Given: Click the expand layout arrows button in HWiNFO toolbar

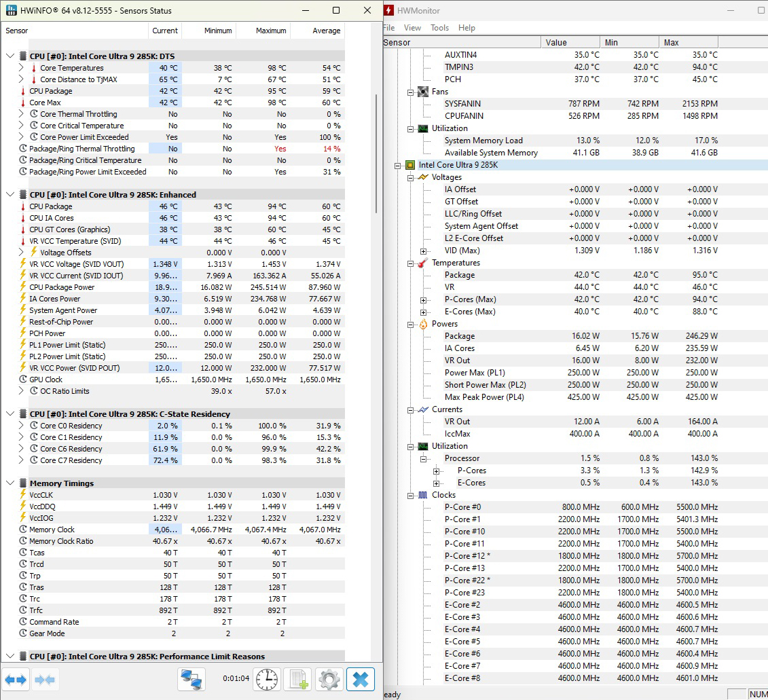Looking at the screenshot, I should (x=16, y=680).
